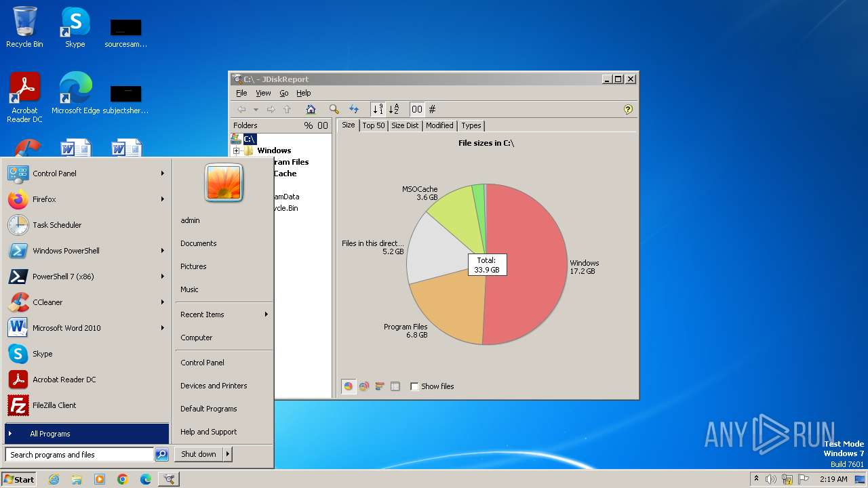868x488 pixels.
Task: Select bar chart view icon
Action: click(x=380, y=386)
